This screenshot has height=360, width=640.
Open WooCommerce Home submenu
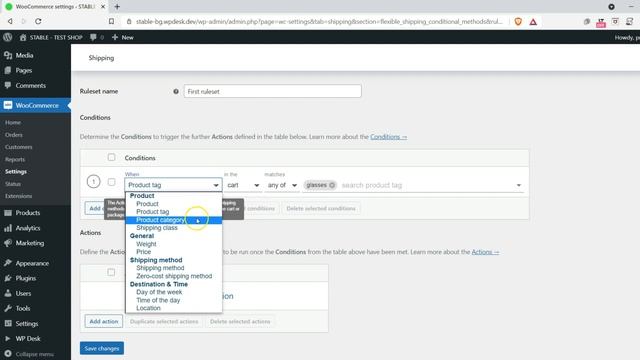coord(13,122)
